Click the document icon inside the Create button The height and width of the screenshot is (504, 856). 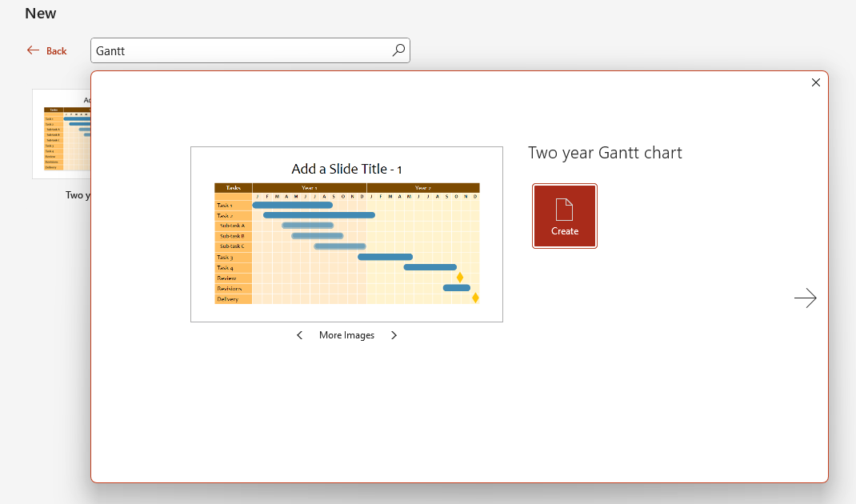pos(564,209)
